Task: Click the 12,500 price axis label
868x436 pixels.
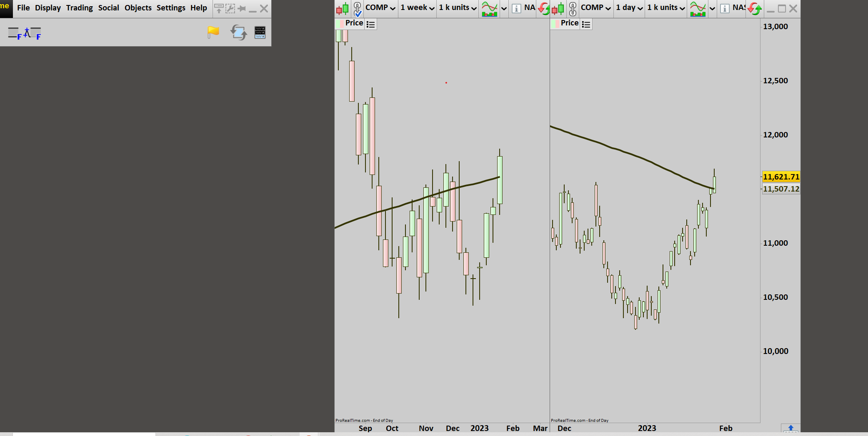Action: (x=775, y=81)
